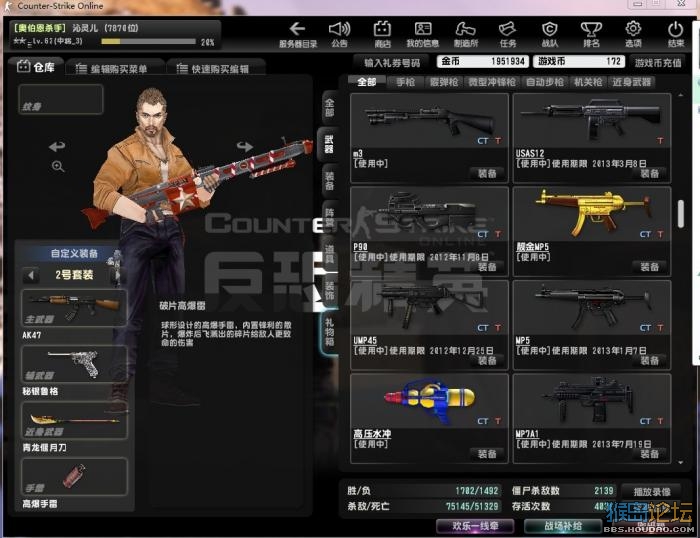Viewport: 700px width, 538px height.
Task: Click the 输入礼券号码 coupon button
Action: coord(392,63)
